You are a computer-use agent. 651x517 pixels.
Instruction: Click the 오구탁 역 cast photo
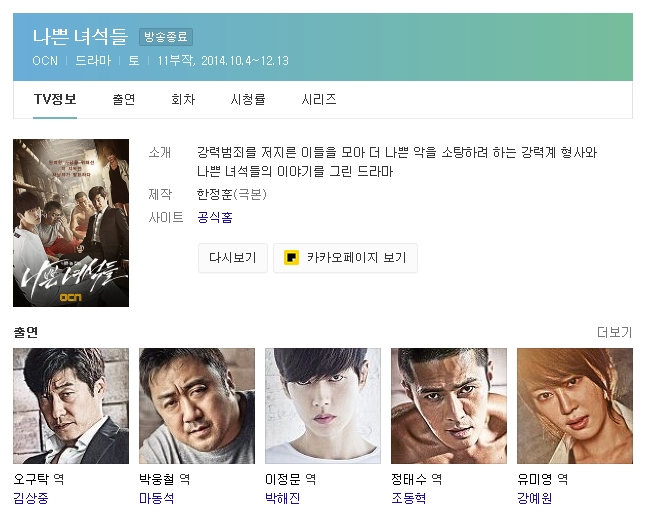click(71, 406)
